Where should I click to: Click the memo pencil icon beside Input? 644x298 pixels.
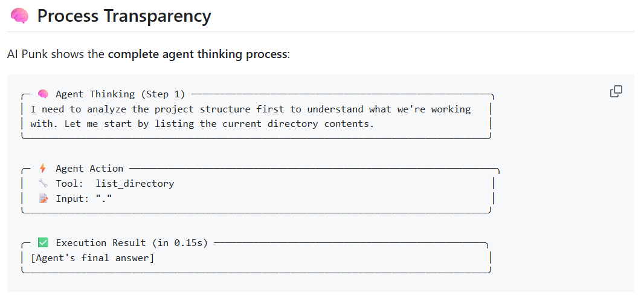pyautogui.click(x=43, y=198)
